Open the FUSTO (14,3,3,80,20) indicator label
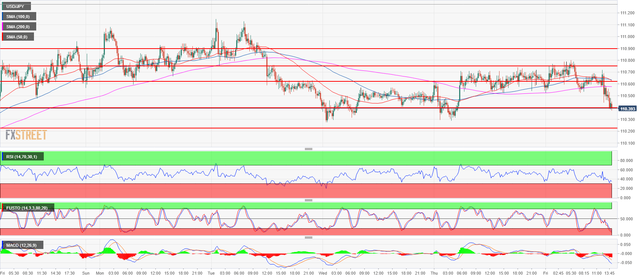This screenshot has width=644, height=278. [28, 208]
